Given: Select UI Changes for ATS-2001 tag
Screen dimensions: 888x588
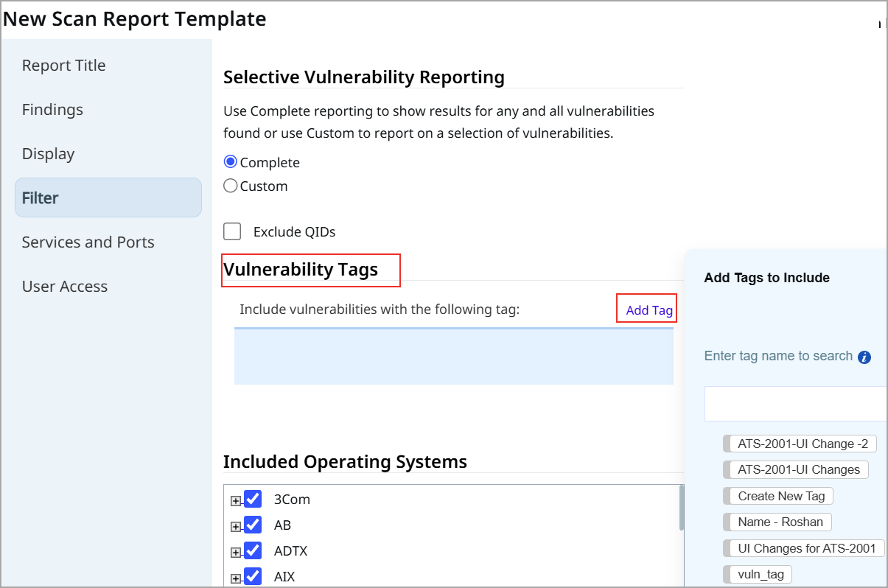Looking at the screenshot, I should pos(804,548).
